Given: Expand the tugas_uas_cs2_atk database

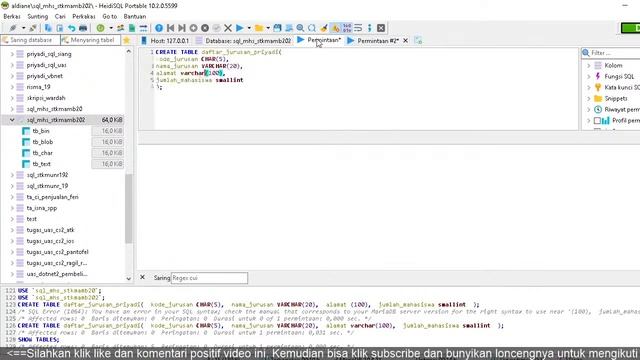Looking at the screenshot, I should [12, 230].
